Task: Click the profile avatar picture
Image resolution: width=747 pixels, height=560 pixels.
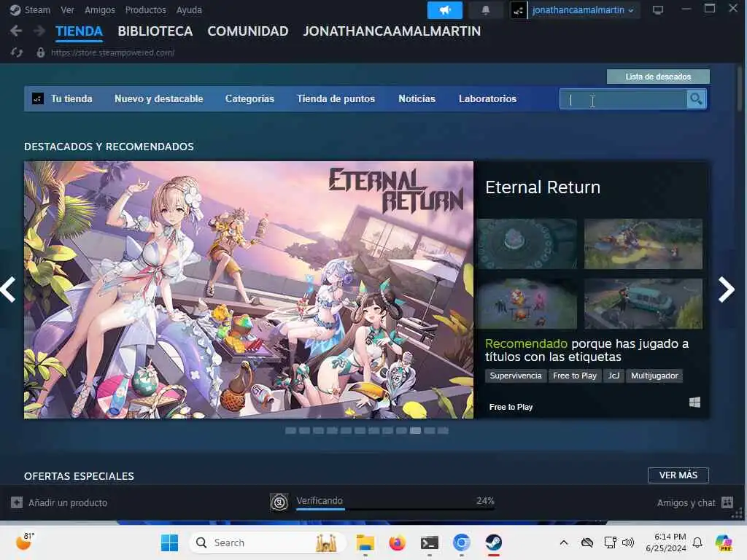Action: 519,10
